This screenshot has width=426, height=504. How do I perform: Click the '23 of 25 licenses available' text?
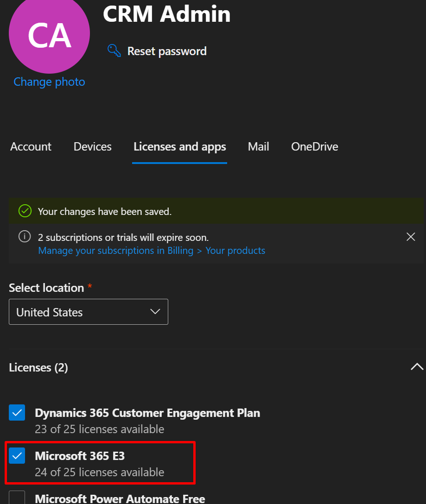click(99, 429)
